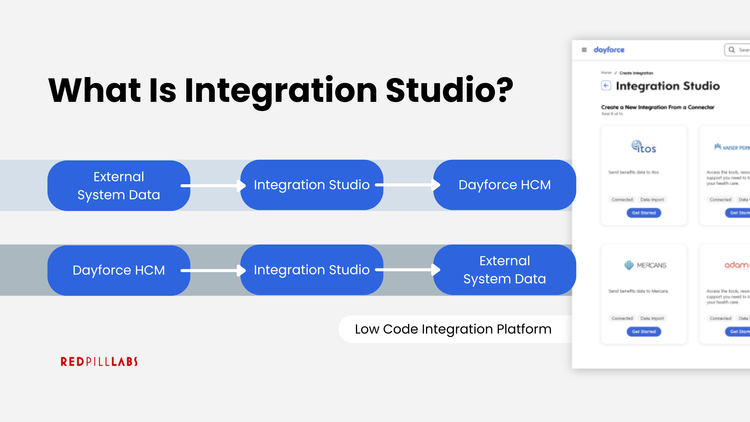Click the Red Pill Labs logo
The image size is (750, 422).
tap(99, 362)
